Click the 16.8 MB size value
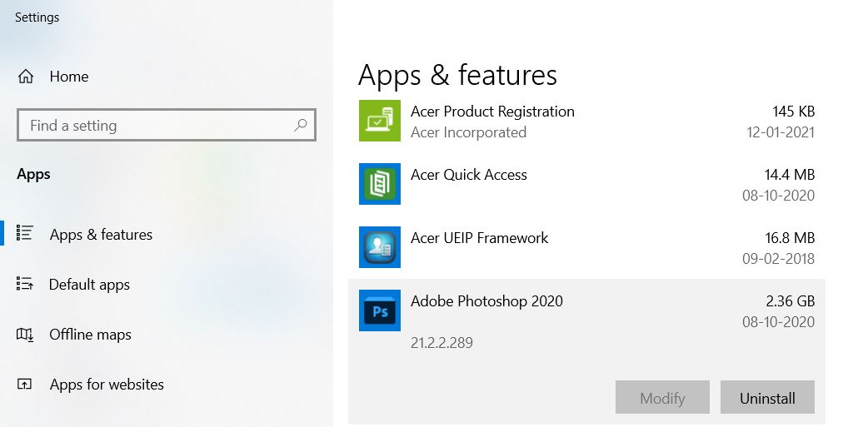 (790, 238)
